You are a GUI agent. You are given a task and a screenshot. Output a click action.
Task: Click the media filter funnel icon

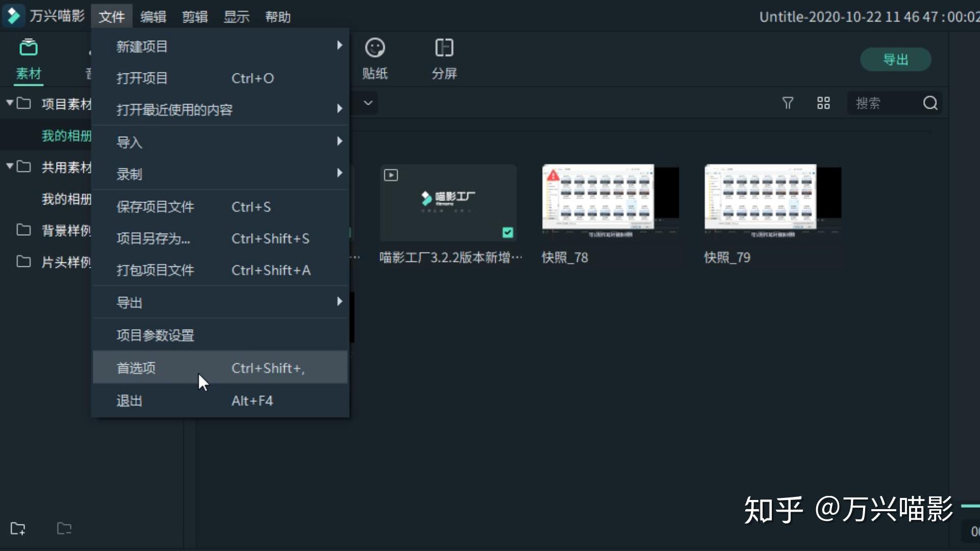(x=788, y=103)
